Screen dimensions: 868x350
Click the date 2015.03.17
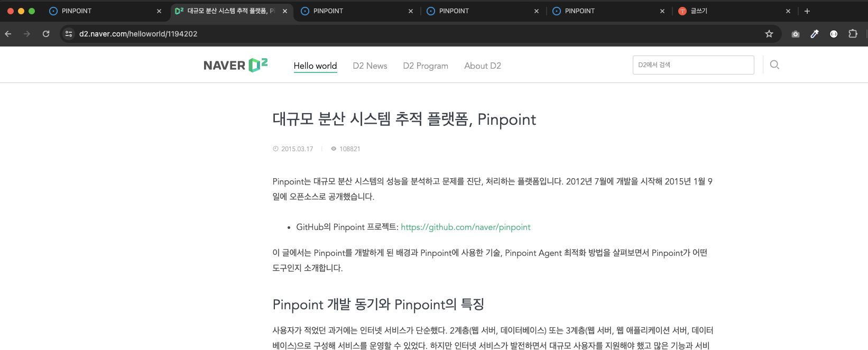[297, 149]
